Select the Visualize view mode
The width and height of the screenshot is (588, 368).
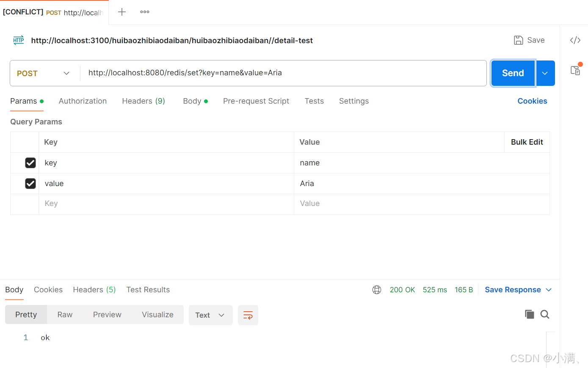(x=157, y=315)
